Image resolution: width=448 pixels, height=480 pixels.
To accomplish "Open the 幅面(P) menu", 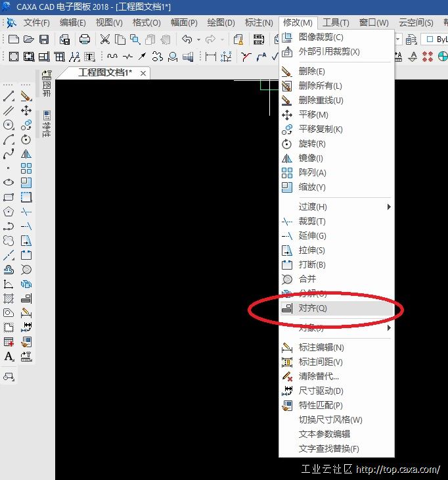I will (x=184, y=22).
